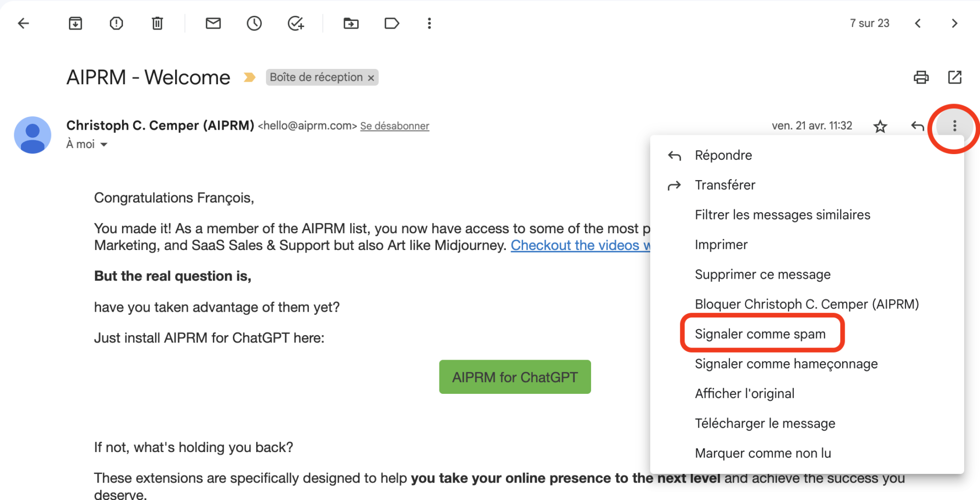Image resolution: width=980 pixels, height=500 pixels.
Task: Click the Se désabonner link
Action: [395, 126]
